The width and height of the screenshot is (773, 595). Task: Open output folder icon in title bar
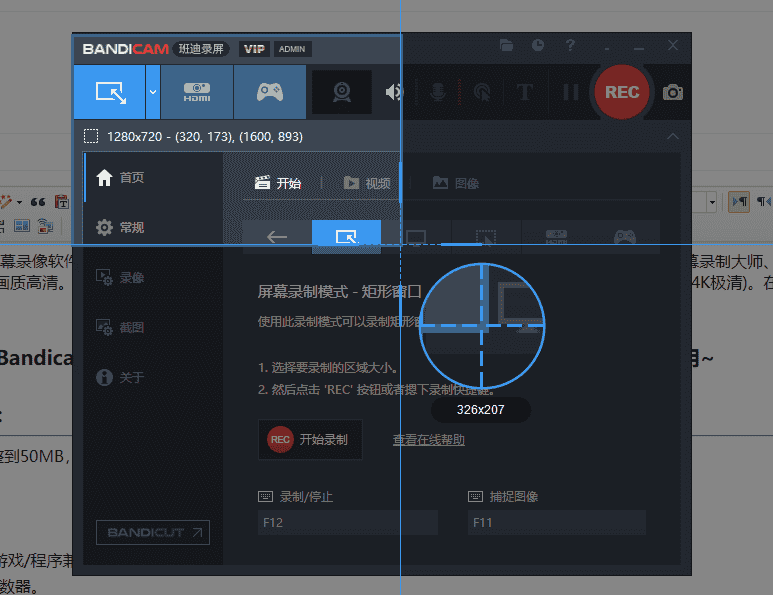pyautogui.click(x=507, y=46)
